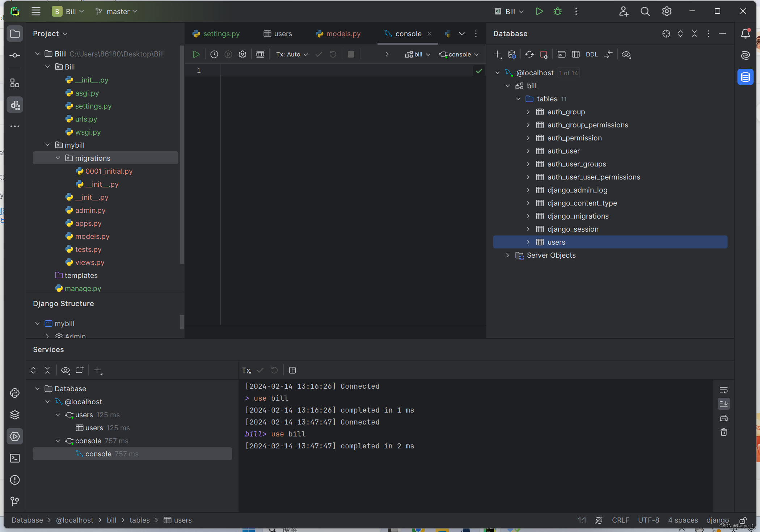Start debugging with the bug icon
The width and height of the screenshot is (760, 532).
pyautogui.click(x=557, y=11)
